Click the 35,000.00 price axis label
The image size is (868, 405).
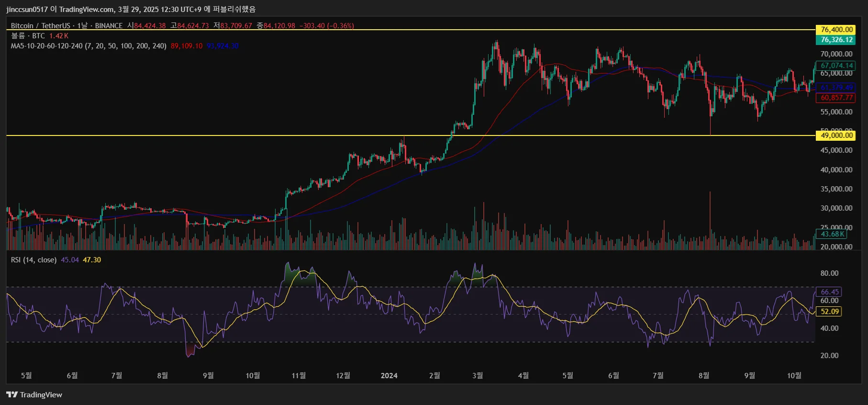point(836,189)
